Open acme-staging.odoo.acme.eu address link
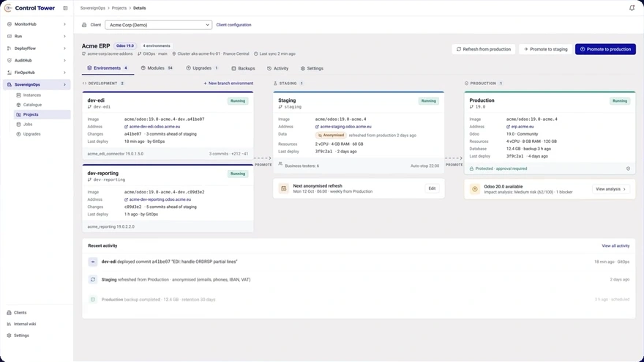The image size is (644, 362). (x=343, y=127)
